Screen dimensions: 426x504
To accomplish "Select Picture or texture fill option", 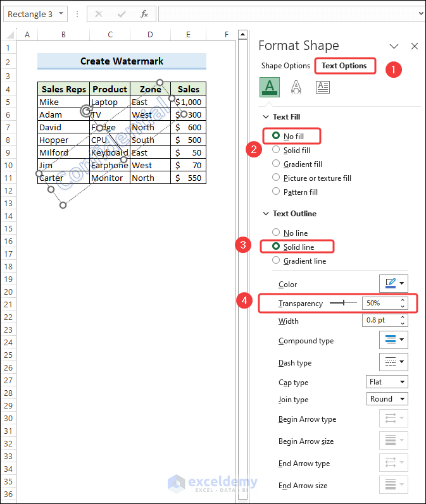I will 311,178.
